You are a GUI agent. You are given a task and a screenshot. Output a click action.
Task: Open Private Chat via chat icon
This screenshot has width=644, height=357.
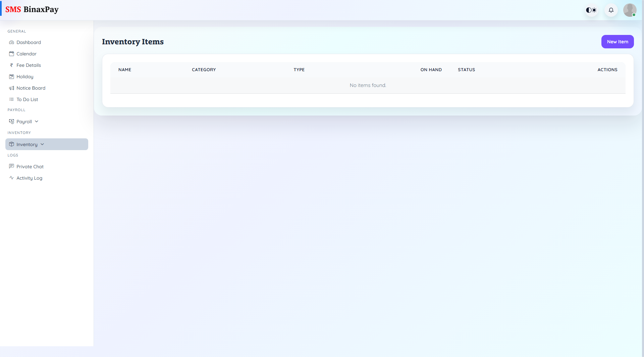coord(11,166)
